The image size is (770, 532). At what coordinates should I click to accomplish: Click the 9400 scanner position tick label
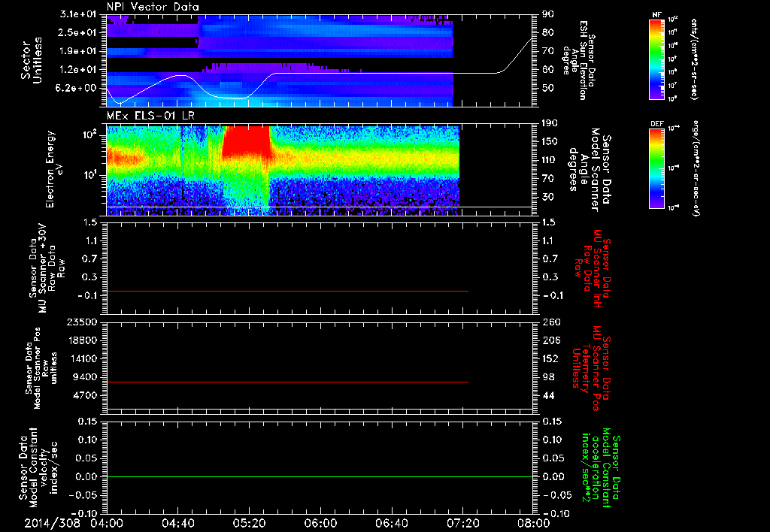click(x=86, y=377)
